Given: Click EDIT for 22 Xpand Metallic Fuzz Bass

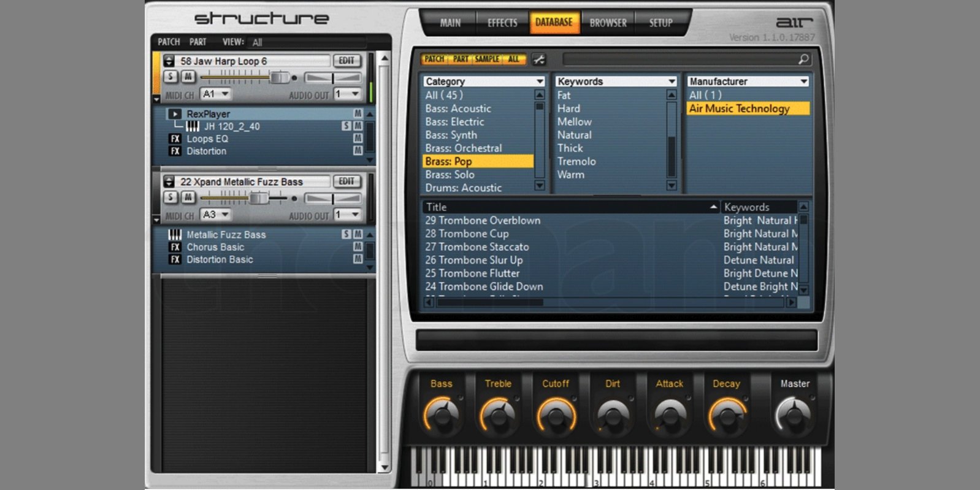Looking at the screenshot, I should click(x=347, y=182).
